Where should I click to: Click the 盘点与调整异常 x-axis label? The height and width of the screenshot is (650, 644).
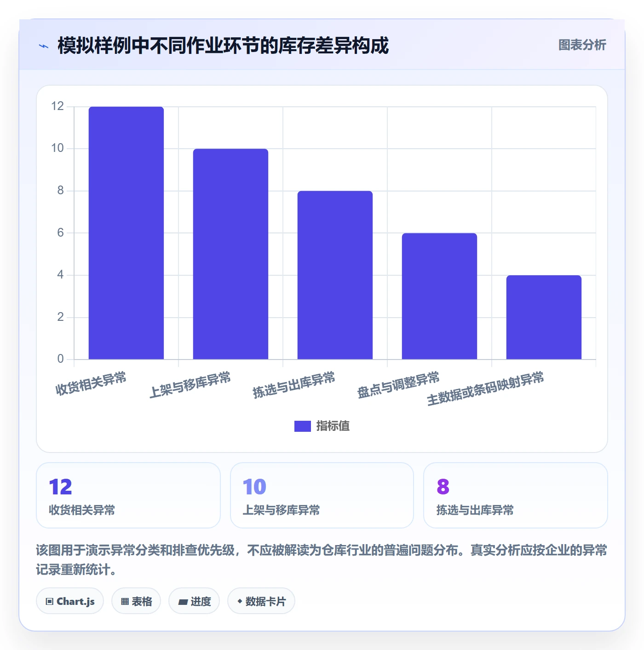pos(399,385)
